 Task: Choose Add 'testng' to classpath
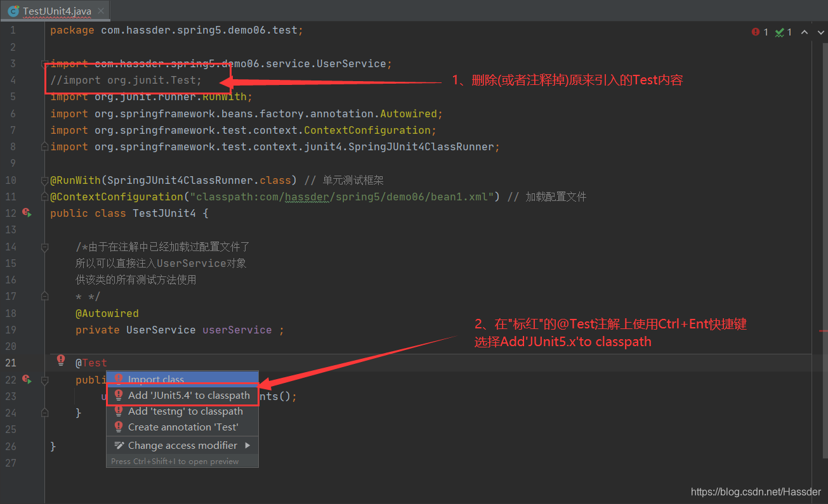pyautogui.click(x=182, y=411)
